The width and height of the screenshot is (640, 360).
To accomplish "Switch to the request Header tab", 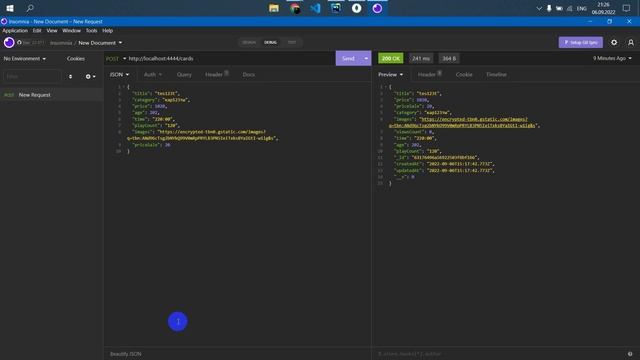I will [x=216, y=75].
